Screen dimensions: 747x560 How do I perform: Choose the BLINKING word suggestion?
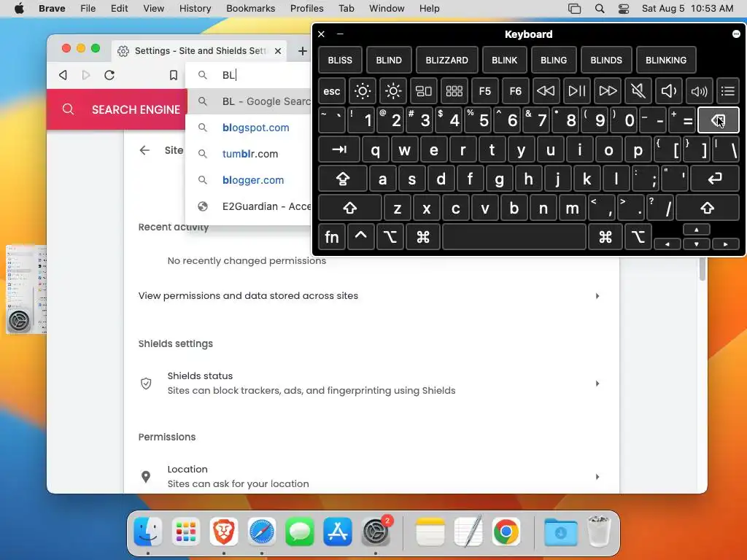pos(665,60)
